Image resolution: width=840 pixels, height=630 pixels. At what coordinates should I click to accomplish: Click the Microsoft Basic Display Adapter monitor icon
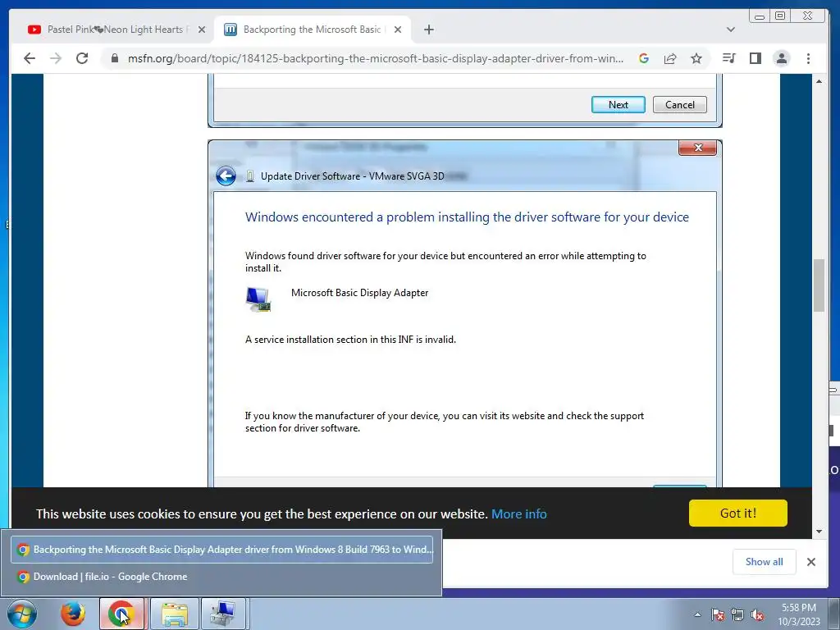258,299
